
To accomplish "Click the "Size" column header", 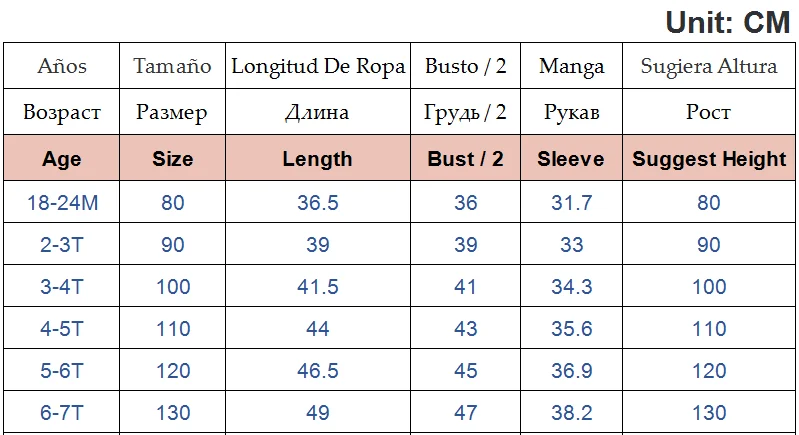I will [x=173, y=158].
